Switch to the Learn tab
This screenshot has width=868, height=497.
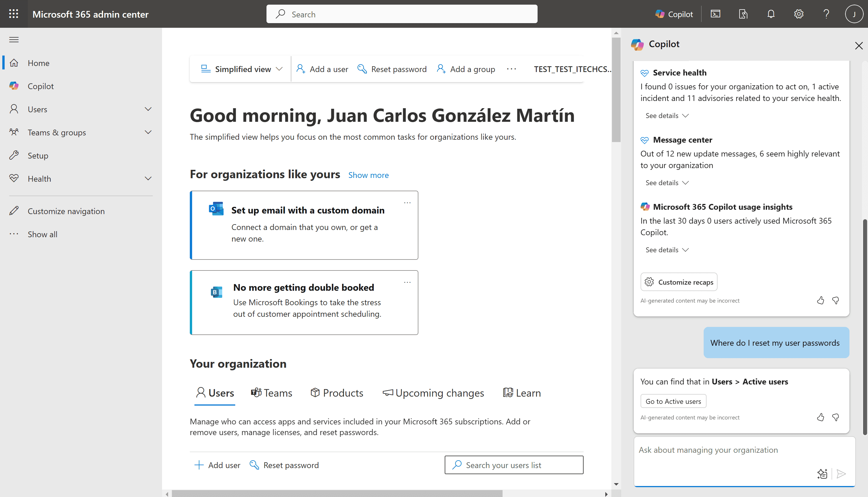tap(522, 393)
